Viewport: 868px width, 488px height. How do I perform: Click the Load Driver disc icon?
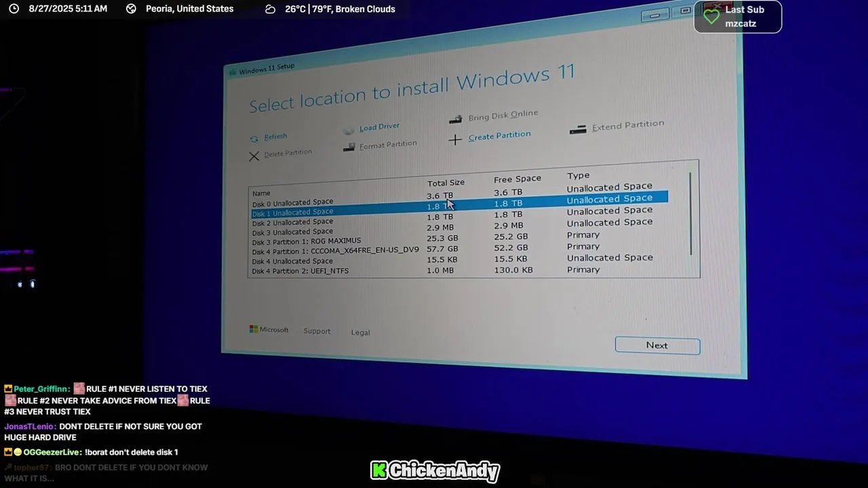(x=349, y=130)
